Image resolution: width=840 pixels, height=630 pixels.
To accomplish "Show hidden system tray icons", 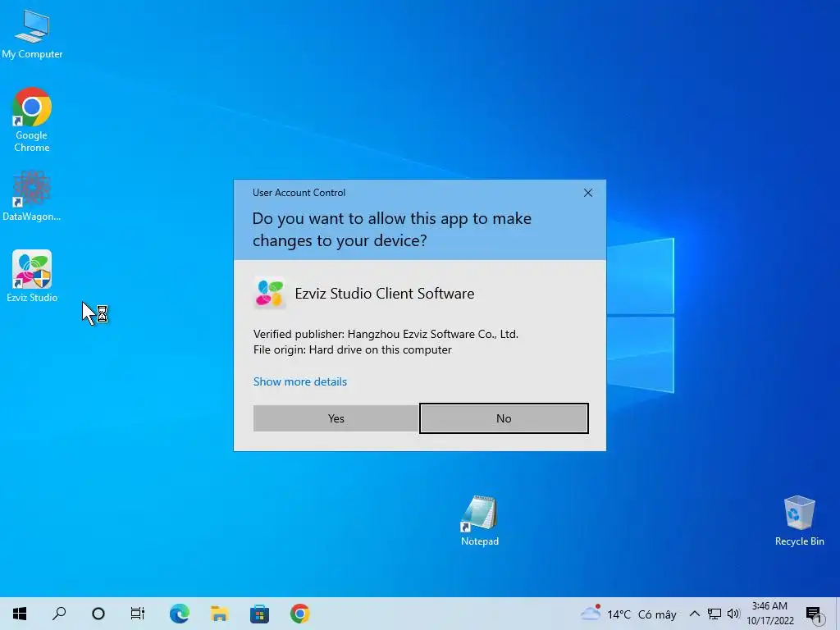I will (x=694, y=614).
